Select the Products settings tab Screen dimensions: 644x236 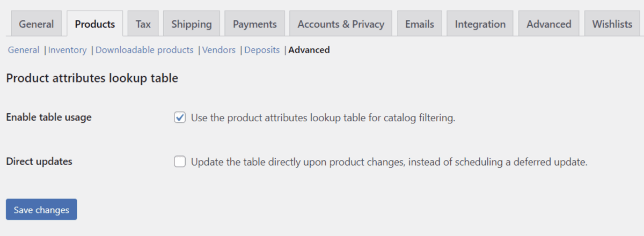[x=95, y=24]
